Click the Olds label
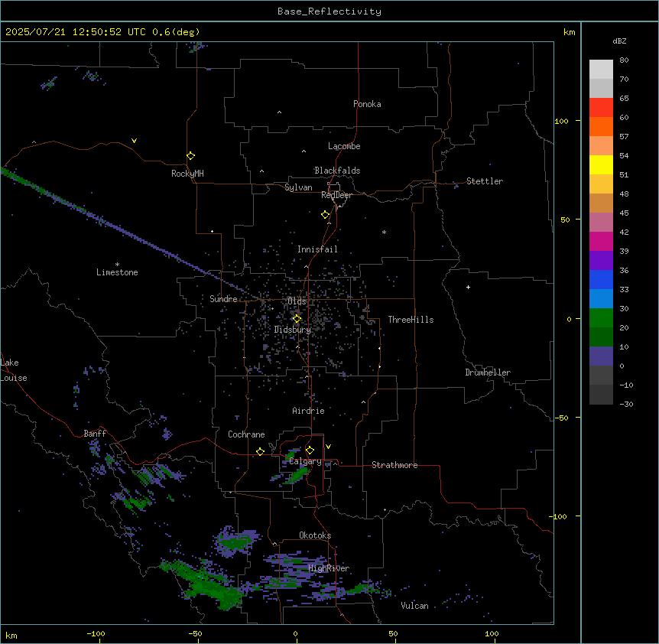Image resolution: width=659 pixels, height=644 pixels. [297, 301]
